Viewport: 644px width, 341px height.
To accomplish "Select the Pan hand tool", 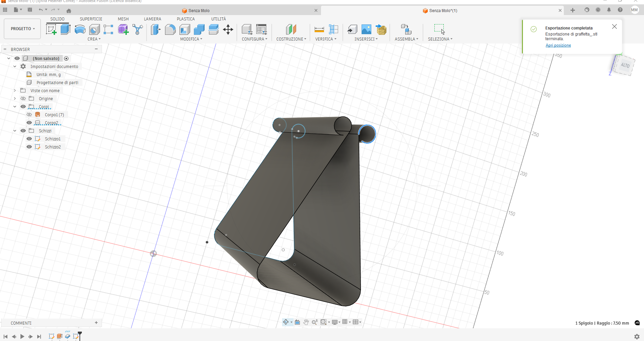I will (306, 322).
